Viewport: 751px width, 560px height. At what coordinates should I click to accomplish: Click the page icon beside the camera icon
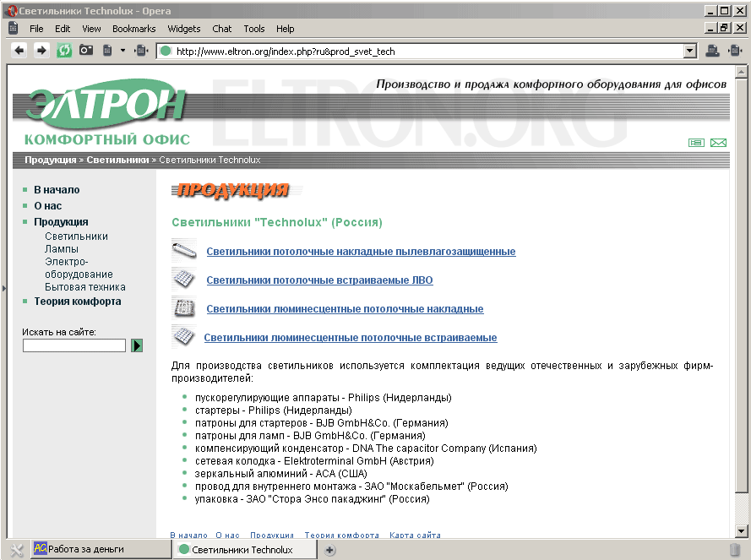108,51
